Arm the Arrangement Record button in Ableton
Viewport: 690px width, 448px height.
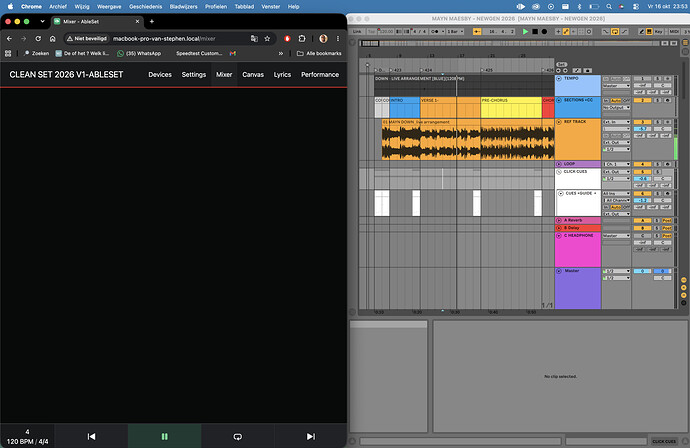(544, 32)
